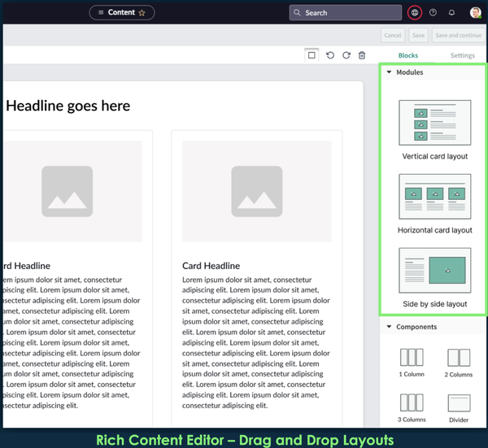Click the Save and continue button
The height and width of the screenshot is (448, 488).
(x=459, y=35)
